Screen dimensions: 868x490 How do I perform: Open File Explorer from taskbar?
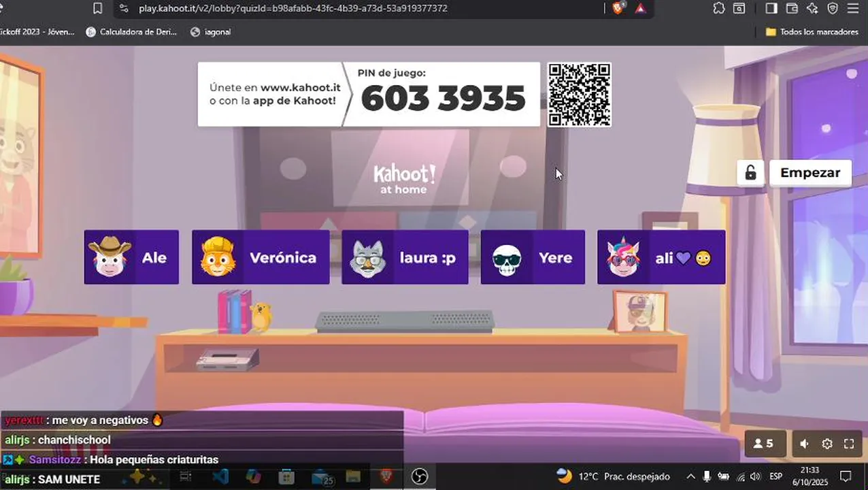(352, 477)
